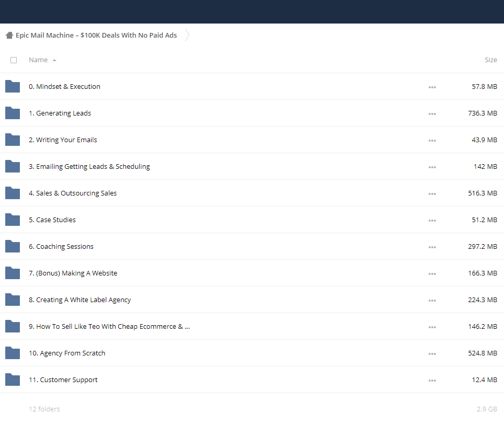Open more options for How To Sell Like Teo

click(432, 327)
